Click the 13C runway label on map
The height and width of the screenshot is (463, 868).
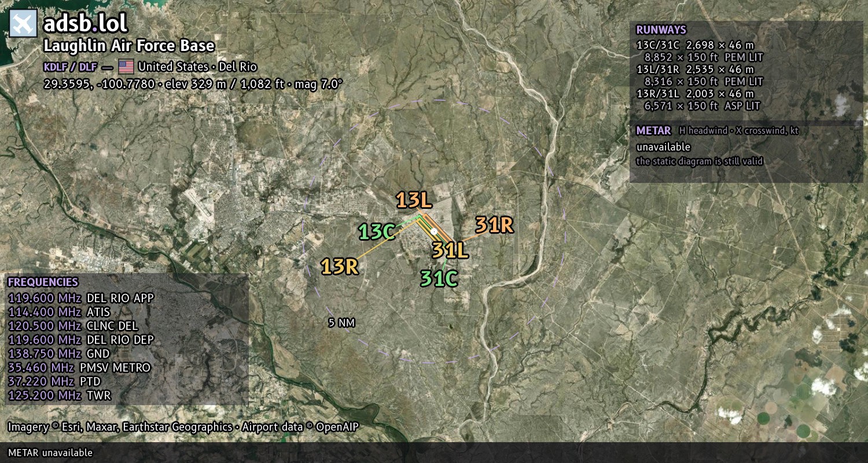377,232
